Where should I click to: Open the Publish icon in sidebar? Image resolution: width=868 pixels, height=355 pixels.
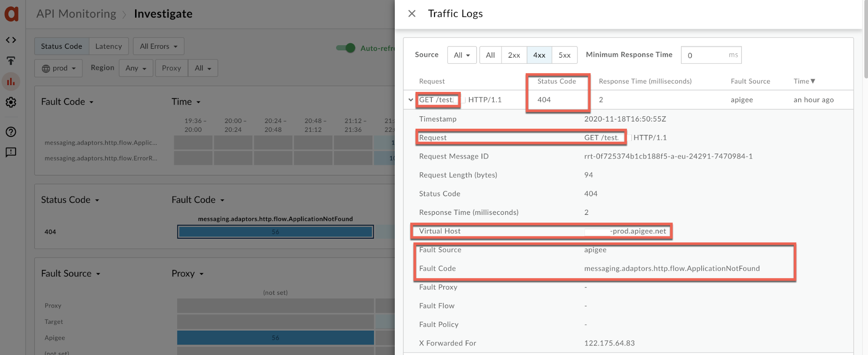click(x=11, y=61)
